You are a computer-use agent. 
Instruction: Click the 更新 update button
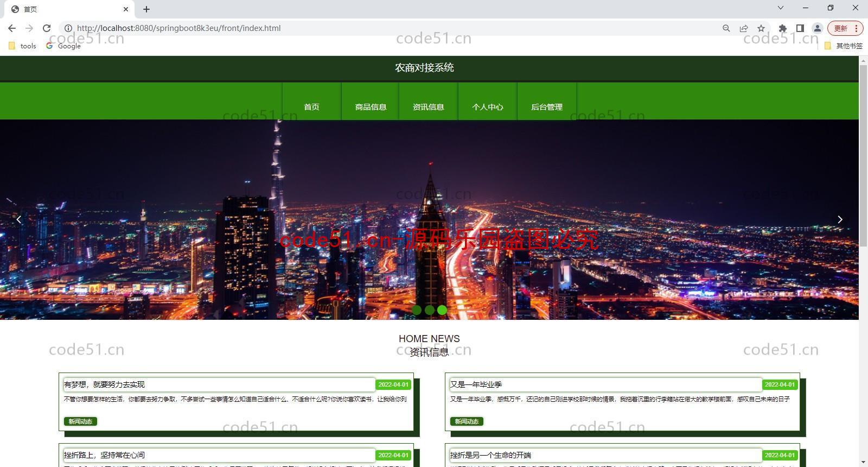click(x=841, y=28)
